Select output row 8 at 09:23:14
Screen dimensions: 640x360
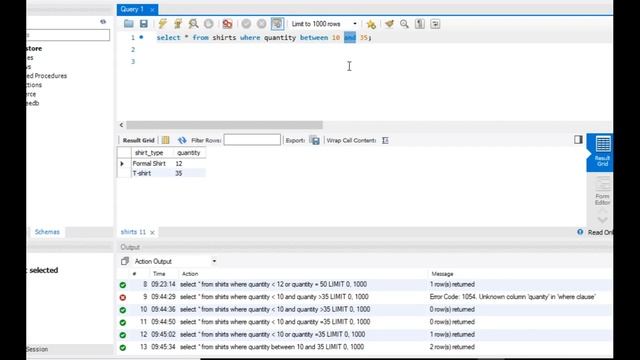(364, 284)
